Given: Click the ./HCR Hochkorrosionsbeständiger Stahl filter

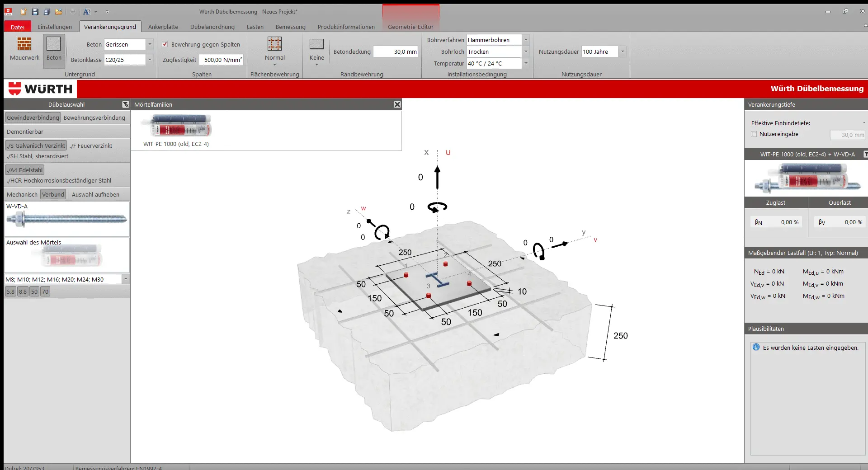Looking at the screenshot, I should pos(59,180).
